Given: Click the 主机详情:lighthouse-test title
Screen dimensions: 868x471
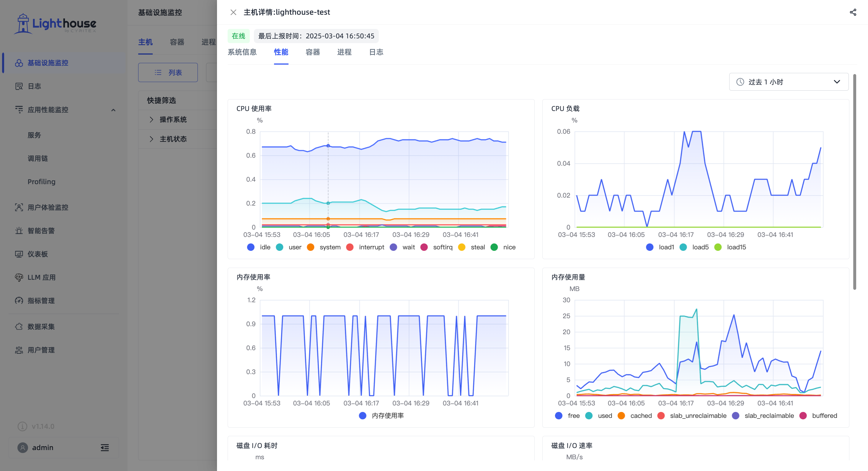Looking at the screenshot, I should point(287,12).
